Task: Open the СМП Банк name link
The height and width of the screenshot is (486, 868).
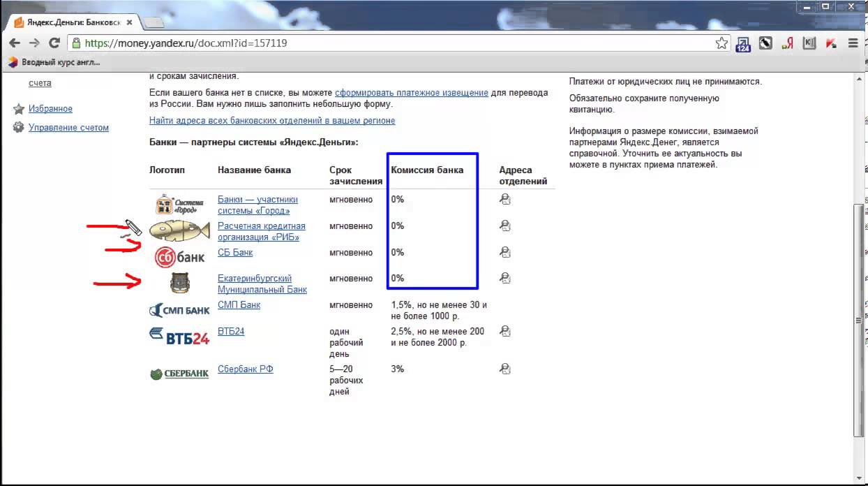Action: (x=239, y=305)
